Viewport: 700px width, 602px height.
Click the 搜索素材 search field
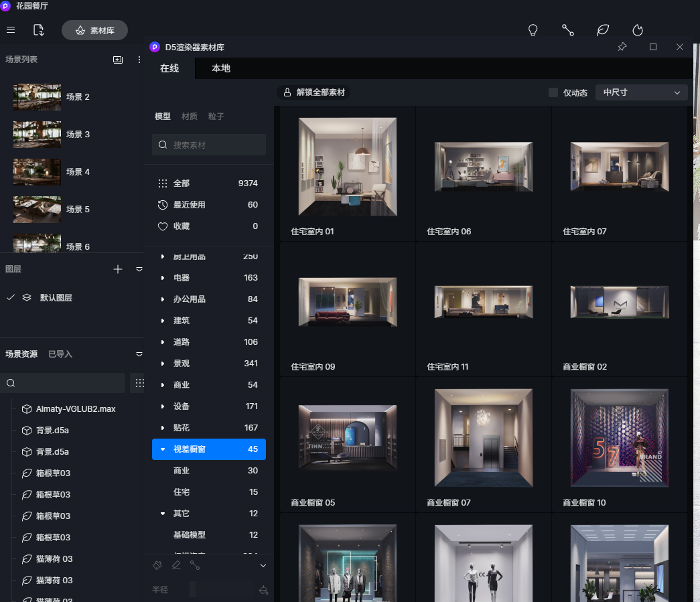click(x=209, y=145)
